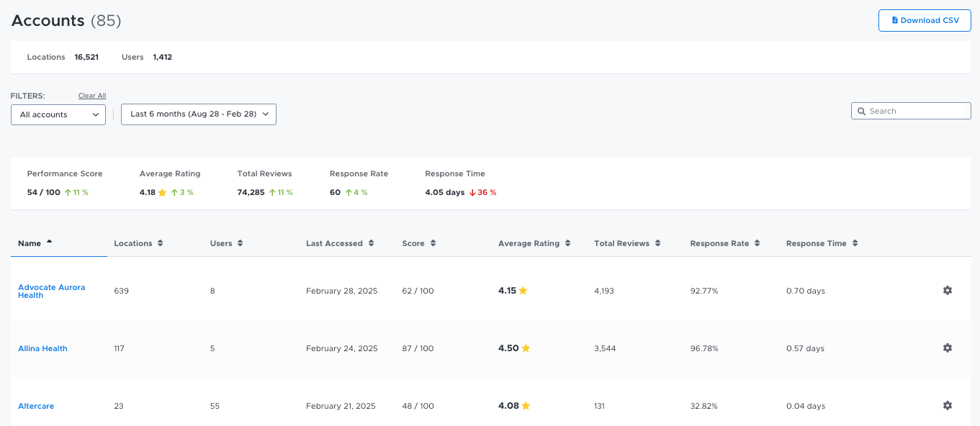Screen dimensions: 980x426
Task: Click the Download CSV button
Action: coord(925,20)
